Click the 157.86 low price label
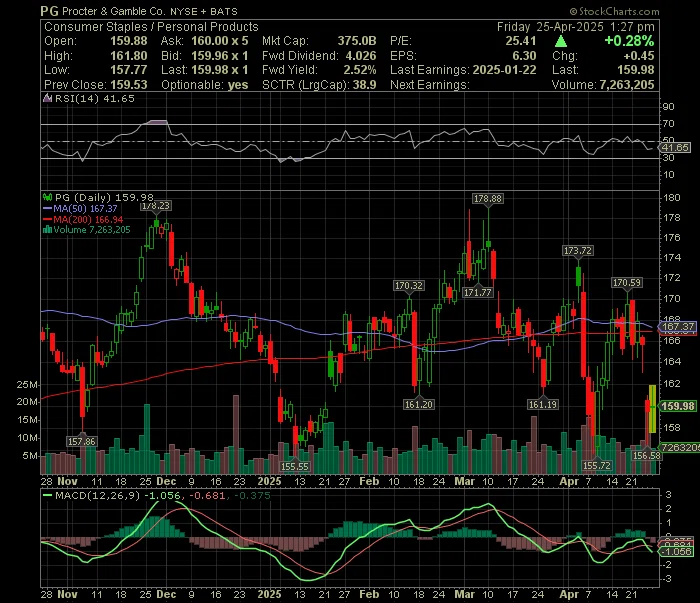The height and width of the screenshot is (603, 700). click(x=82, y=442)
